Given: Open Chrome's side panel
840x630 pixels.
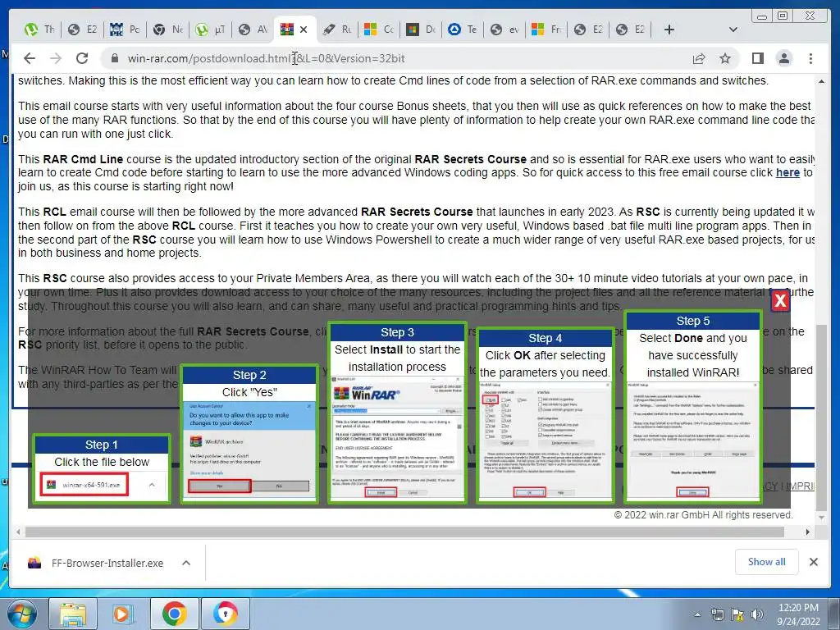Looking at the screenshot, I should point(757,58).
